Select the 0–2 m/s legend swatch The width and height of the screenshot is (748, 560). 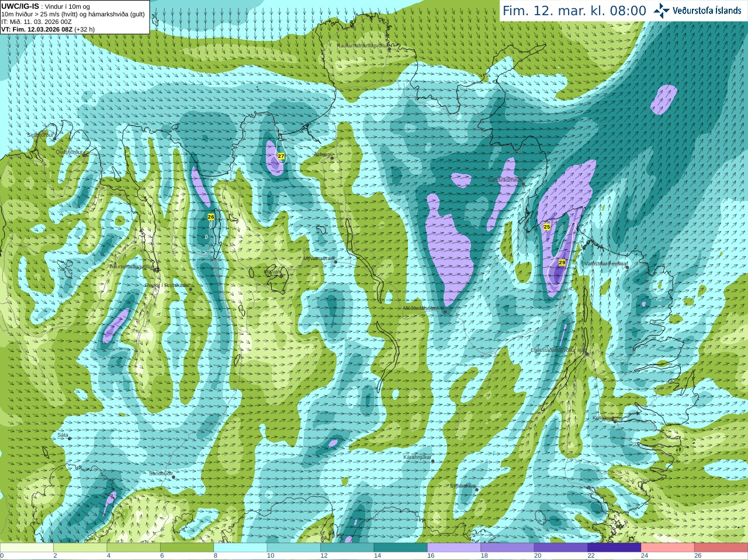coord(26,548)
